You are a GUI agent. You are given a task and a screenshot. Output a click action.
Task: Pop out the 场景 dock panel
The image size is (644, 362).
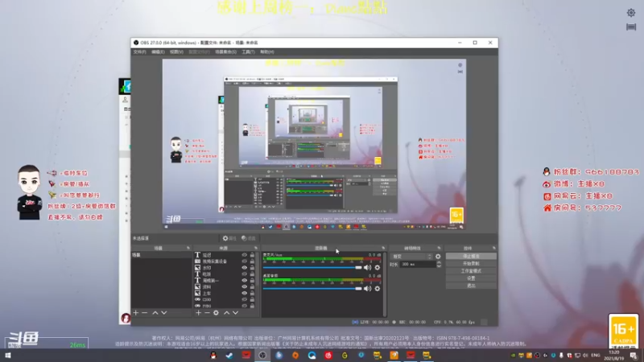point(188,248)
